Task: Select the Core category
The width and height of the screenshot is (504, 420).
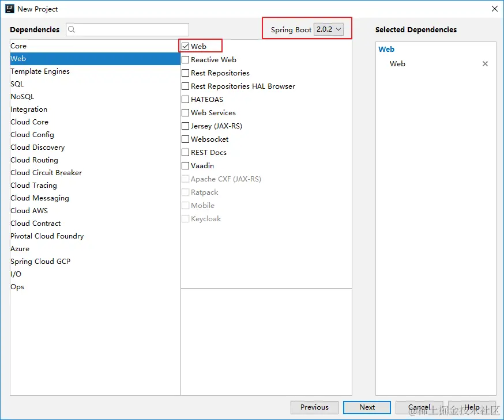Action: [x=95, y=46]
